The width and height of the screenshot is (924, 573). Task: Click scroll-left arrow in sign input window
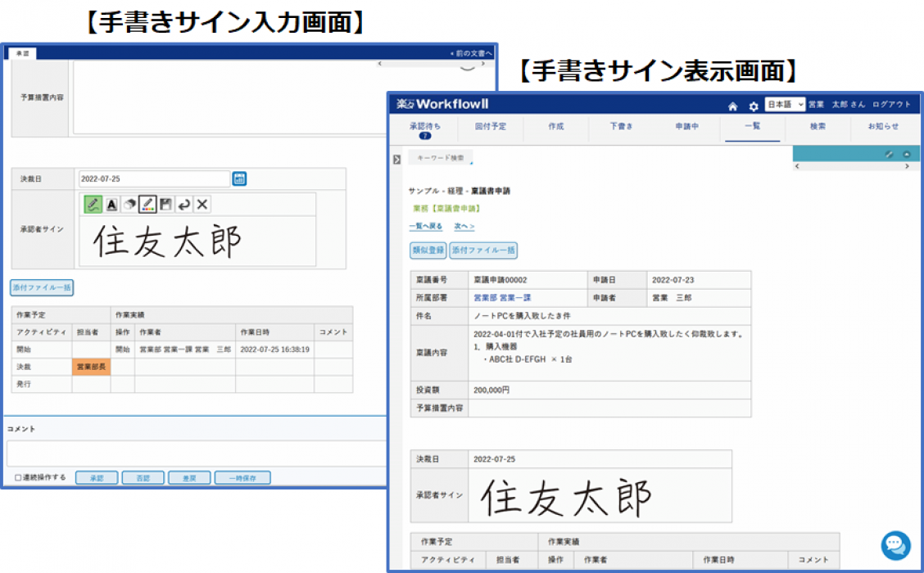pyautogui.click(x=380, y=63)
